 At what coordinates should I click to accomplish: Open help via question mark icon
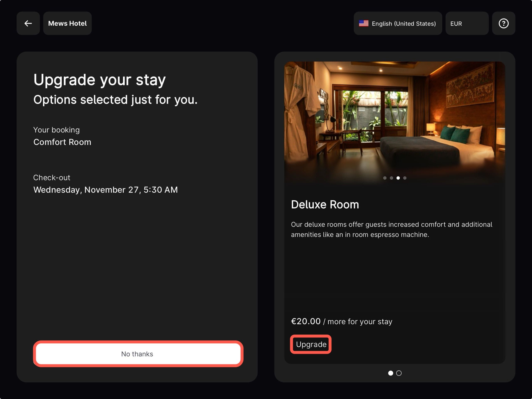(503, 23)
